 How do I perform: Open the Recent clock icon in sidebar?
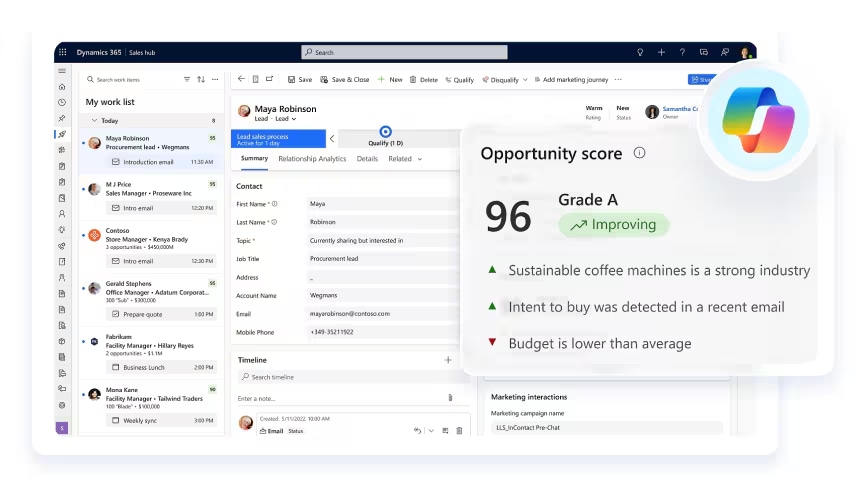[62, 102]
